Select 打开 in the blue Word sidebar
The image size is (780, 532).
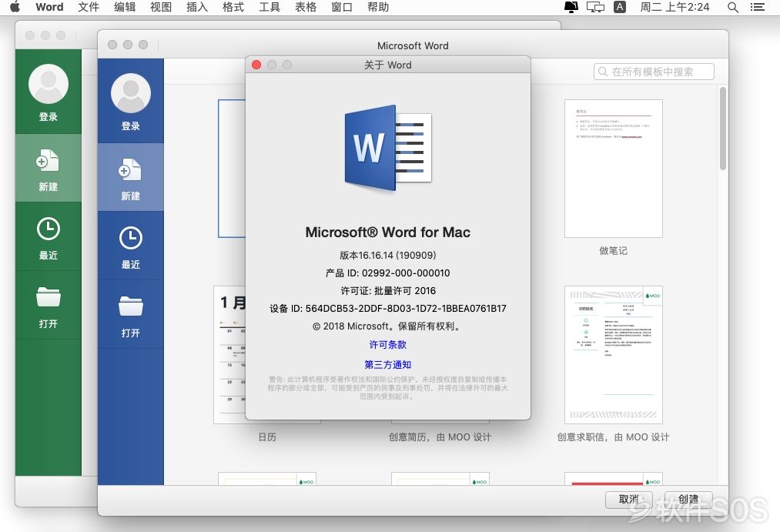131,315
